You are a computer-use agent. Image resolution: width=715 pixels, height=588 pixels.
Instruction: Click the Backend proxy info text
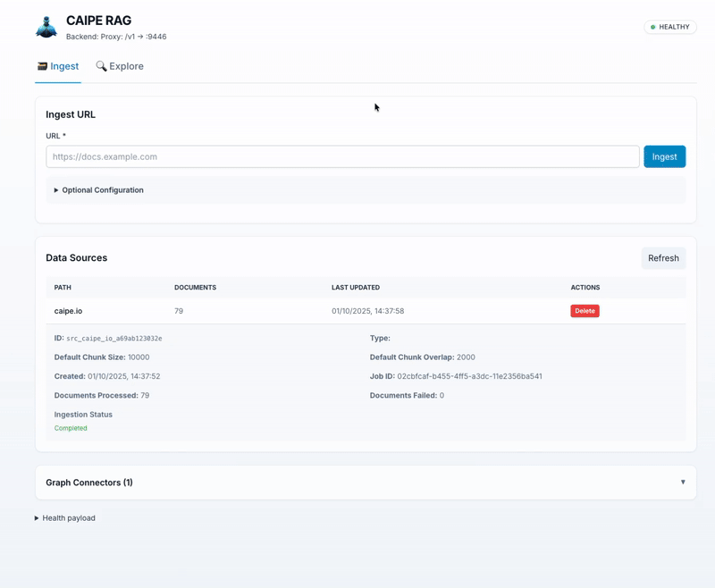pyautogui.click(x=116, y=37)
